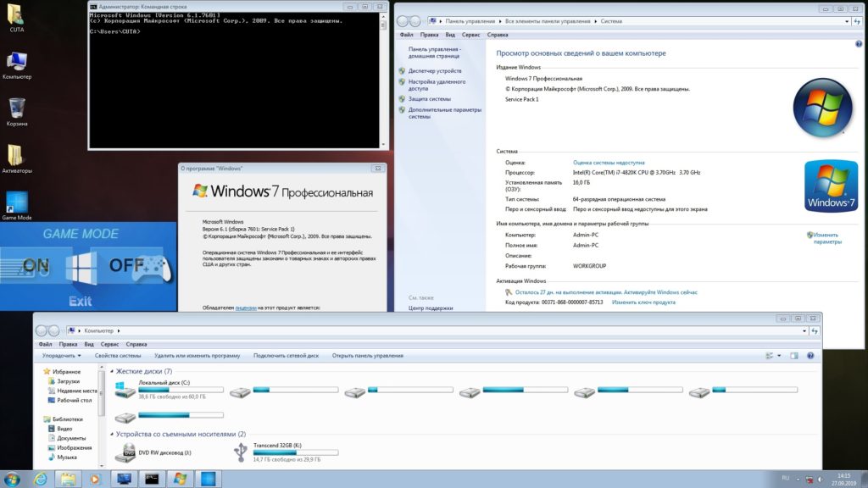Open the Активаторы desktop folder
The height and width of the screenshot is (488, 868).
(x=17, y=159)
